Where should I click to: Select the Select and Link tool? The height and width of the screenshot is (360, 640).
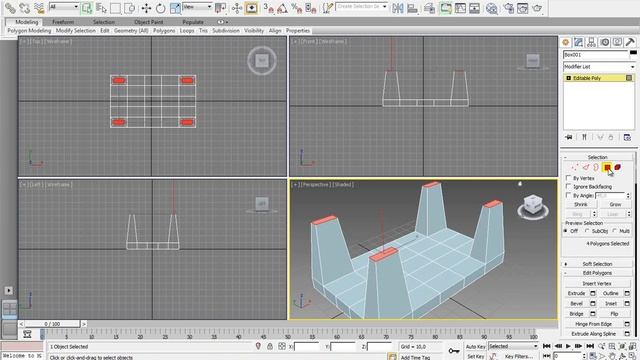(10, 7)
